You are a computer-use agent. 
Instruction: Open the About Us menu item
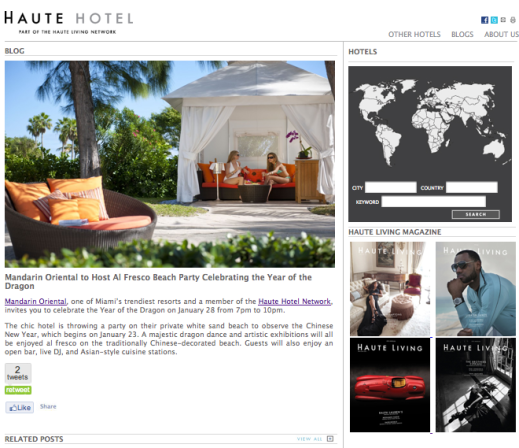(501, 34)
